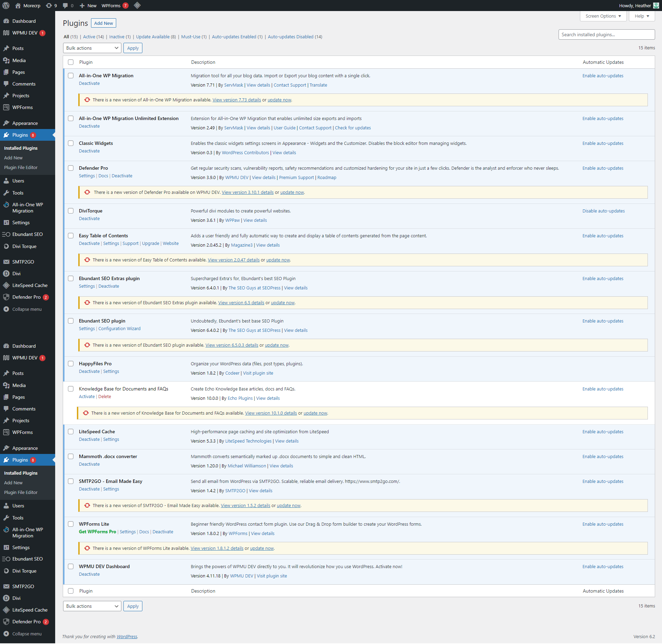Screen dimensions: 662x644
Task: Check the Classic Widgets plugin checkbox
Action: 71,143
